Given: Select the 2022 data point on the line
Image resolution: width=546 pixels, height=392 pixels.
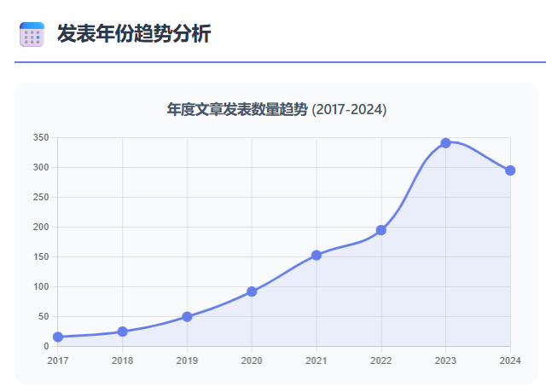Looking at the screenshot, I should (x=381, y=230).
